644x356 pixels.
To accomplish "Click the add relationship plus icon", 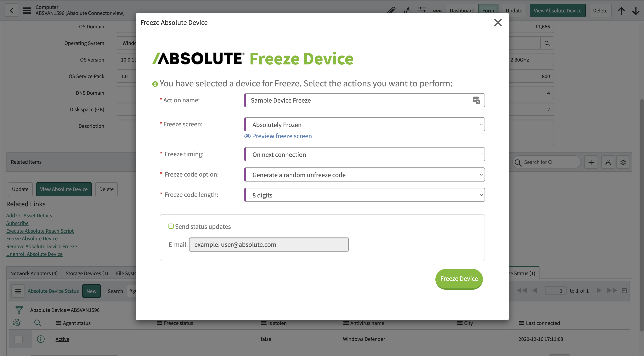I will (591, 162).
